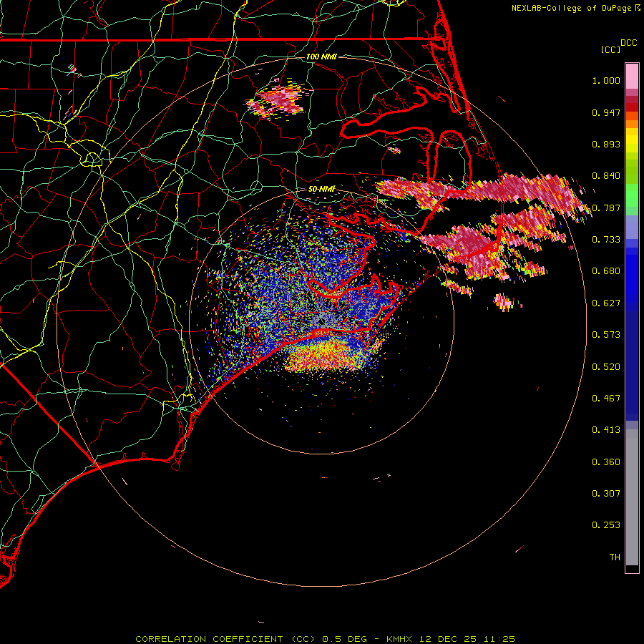Click the NEXLAB-College of DuPage header text
Screen dimensions: 644x644
coord(575,8)
